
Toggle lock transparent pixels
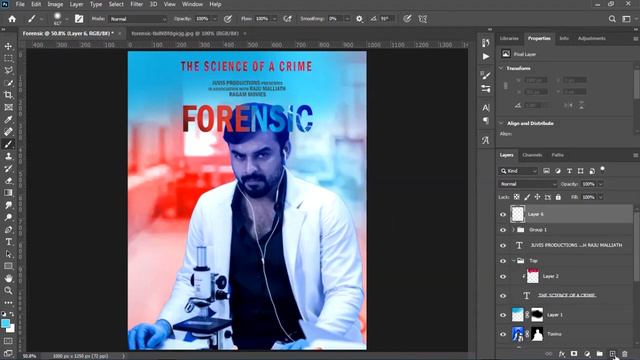click(517, 197)
